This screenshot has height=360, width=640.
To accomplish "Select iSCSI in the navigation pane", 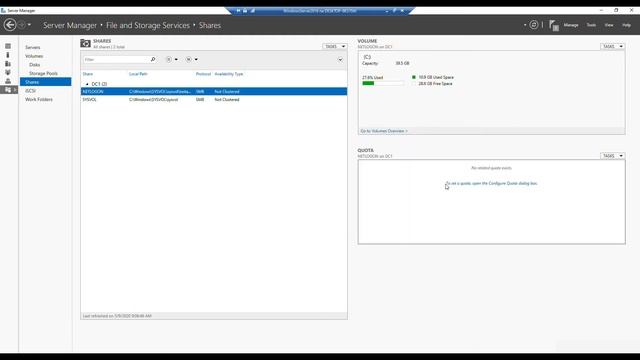I will [30, 91].
